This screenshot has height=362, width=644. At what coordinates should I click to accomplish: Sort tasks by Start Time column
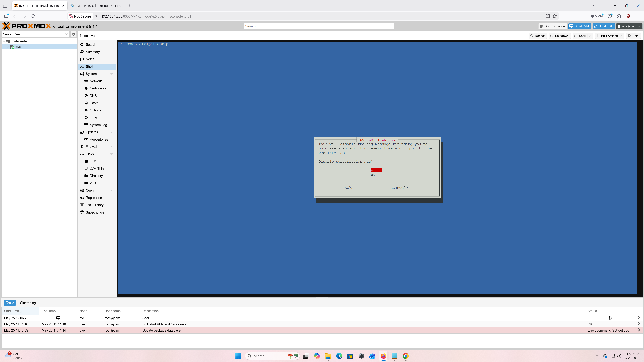click(20, 311)
